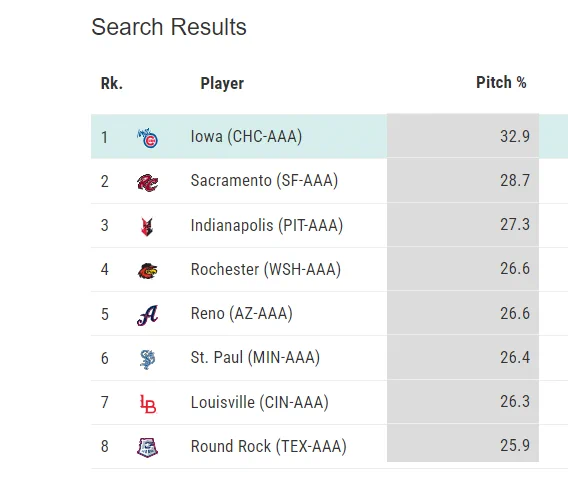568x495 pixels.
Task: Click the Sacramento River Cats logo
Action: click(147, 182)
